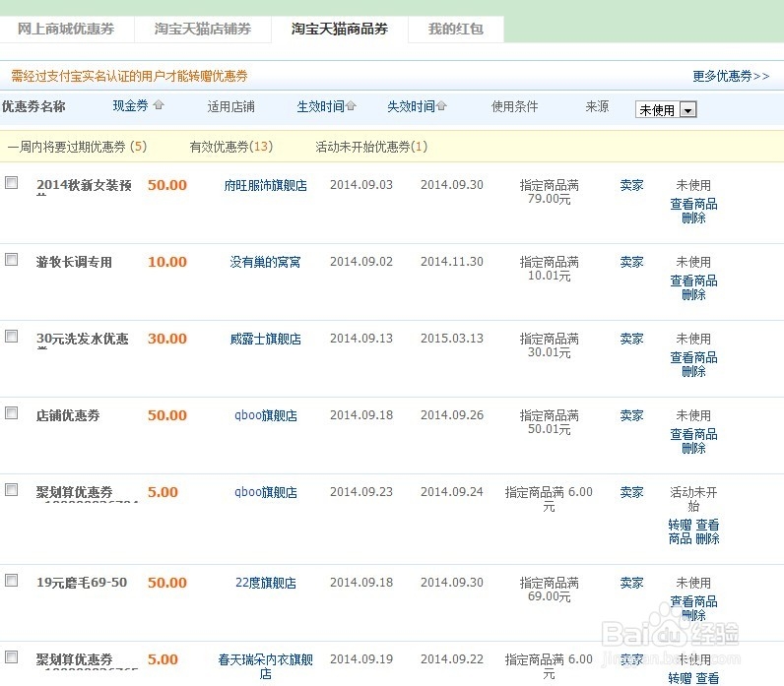This screenshot has height=686, width=784.
Task: Check the 店铺优惠券 row checkbox
Action: point(12,412)
